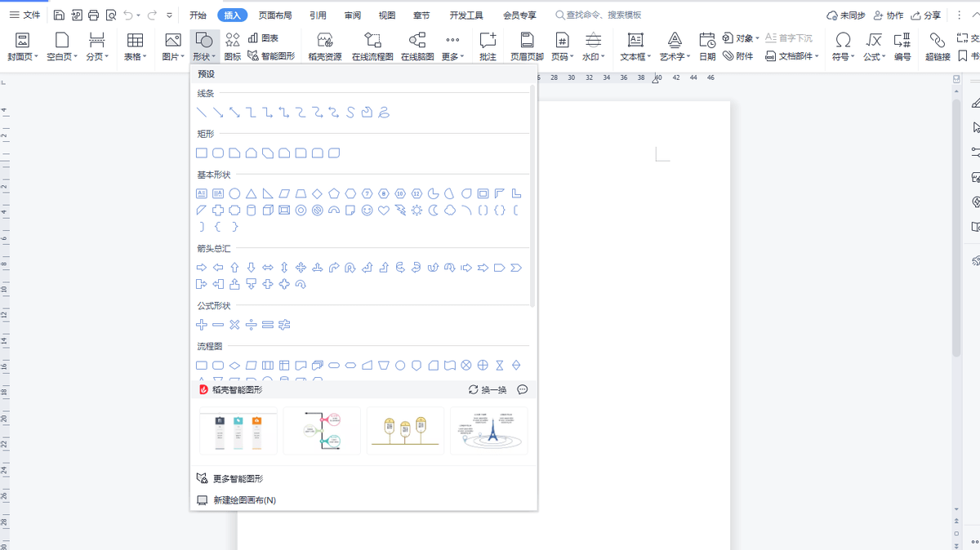980x550 pixels.
Task: Select the smiley face shape
Action: pos(367,211)
